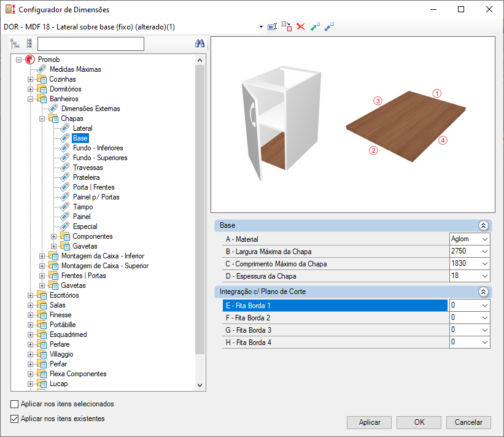
Task: Select Fundo - Inferiores tree item
Action: pyautogui.click(x=98, y=148)
